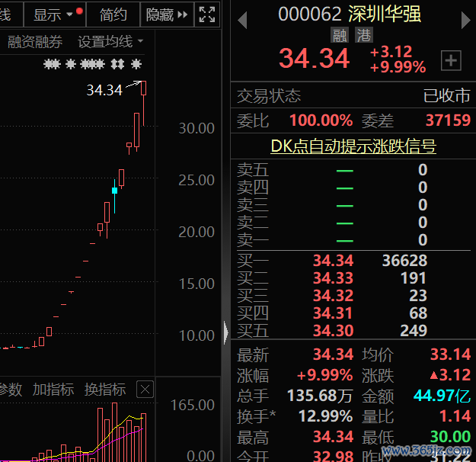Go to next stock arrow
This screenshot has width=476, height=462.
coord(465,21)
